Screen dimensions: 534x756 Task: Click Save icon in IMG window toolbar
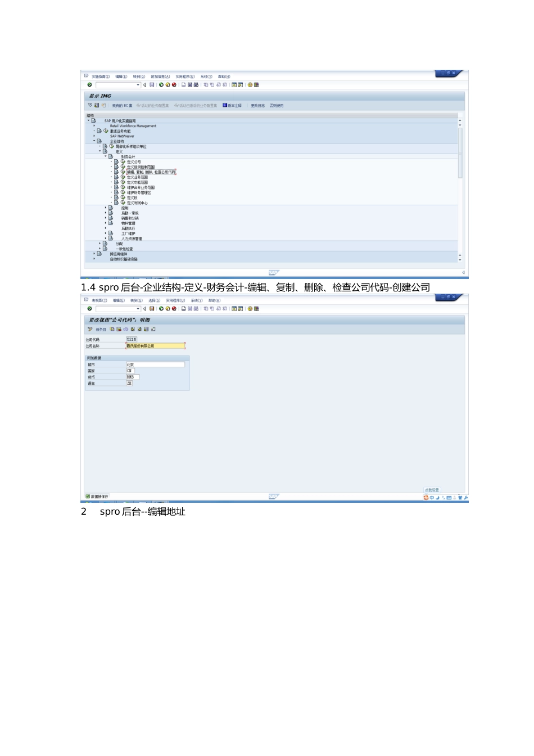point(152,85)
